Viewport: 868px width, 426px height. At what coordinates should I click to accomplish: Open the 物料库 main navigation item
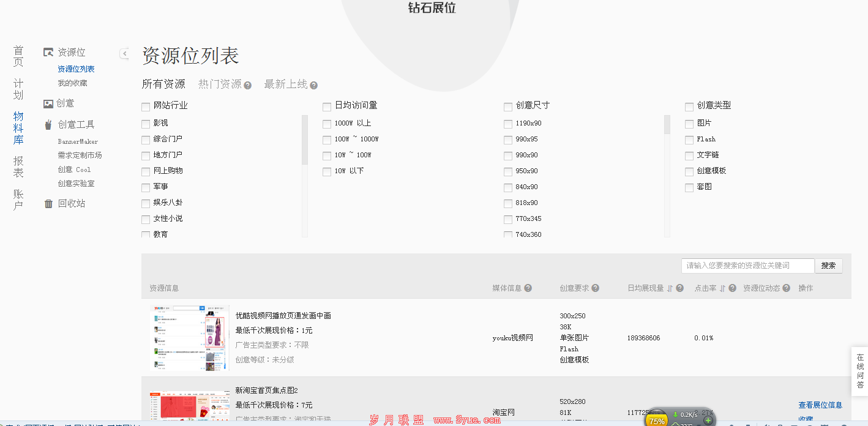click(18, 128)
